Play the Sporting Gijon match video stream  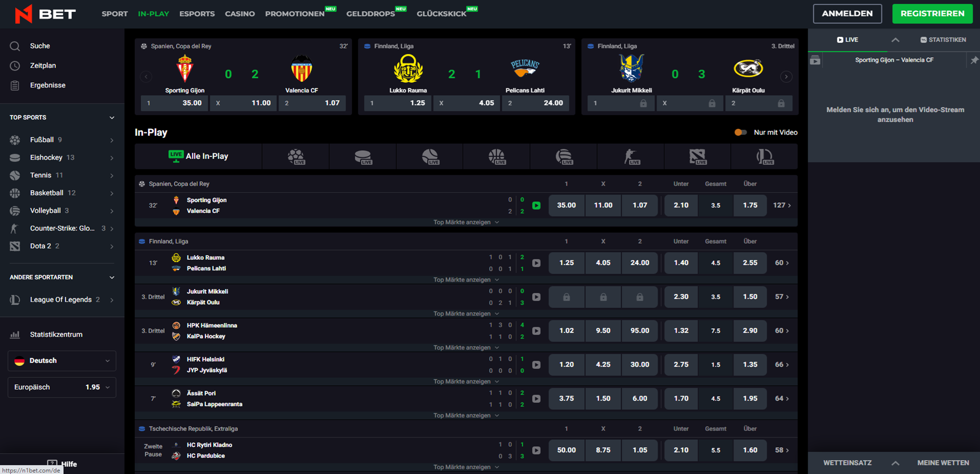coord(536,206)
